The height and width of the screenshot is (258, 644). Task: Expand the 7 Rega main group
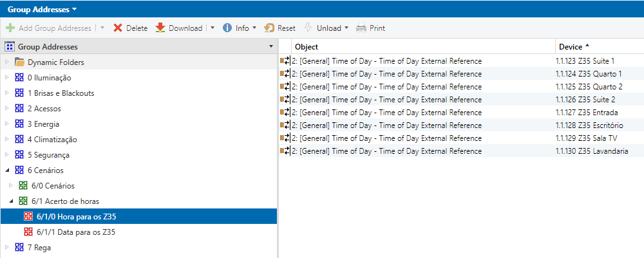point(7,248)
